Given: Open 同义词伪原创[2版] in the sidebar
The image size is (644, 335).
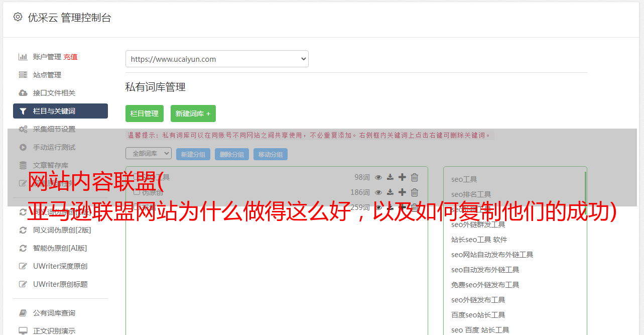Looking at the screenshot, I should coord(62,230).
